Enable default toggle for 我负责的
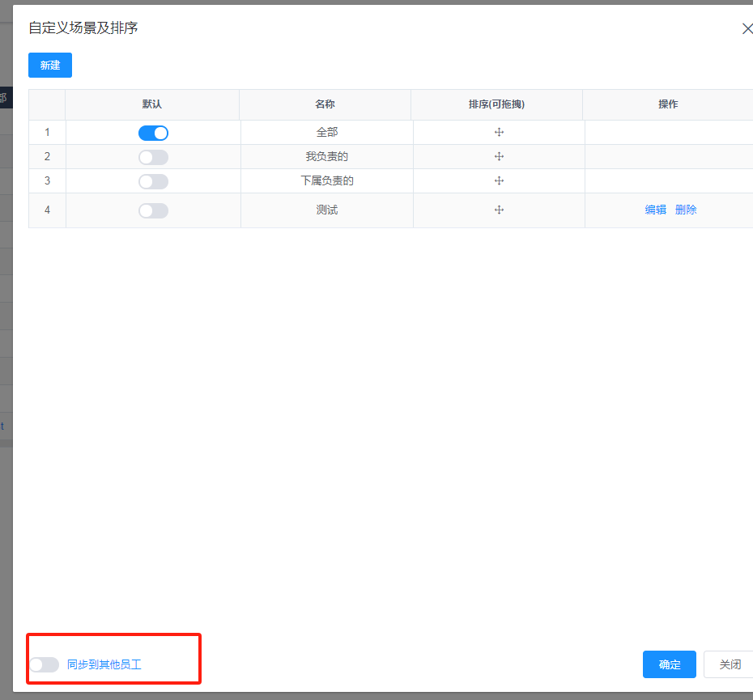The width and height of the screenshot is (753, 700). pyautogui.click(x=153, y=157)
